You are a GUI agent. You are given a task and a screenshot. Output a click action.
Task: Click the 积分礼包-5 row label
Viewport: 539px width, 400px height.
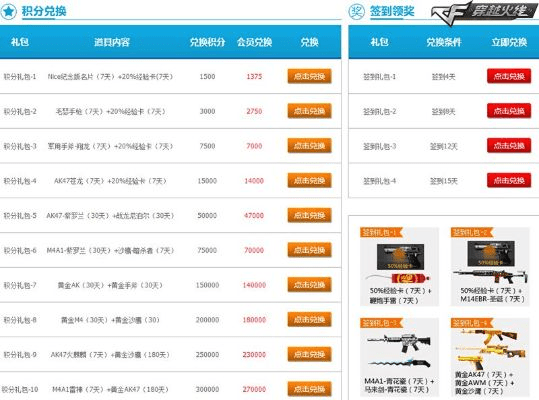pyautogui.click(x=20, y=215)
